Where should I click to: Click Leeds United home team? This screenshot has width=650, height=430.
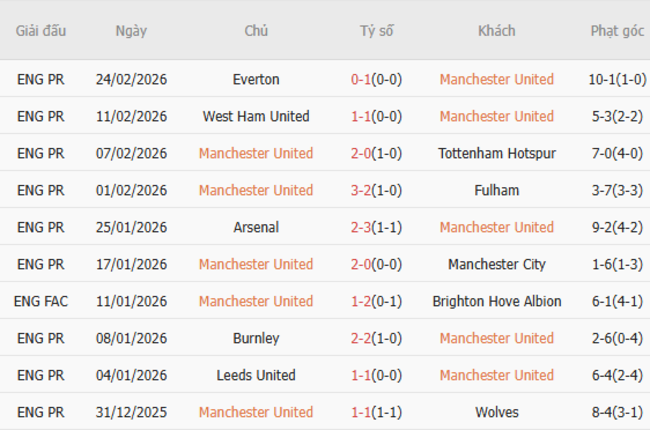click(255, 375)
